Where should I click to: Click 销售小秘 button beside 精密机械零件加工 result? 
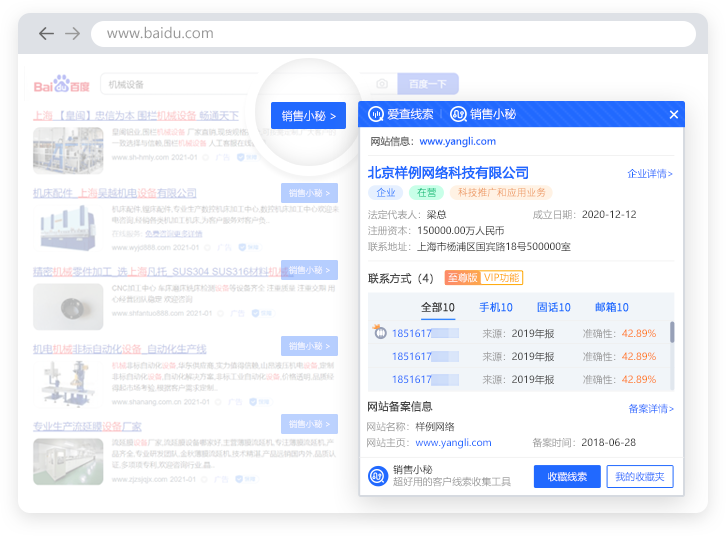[309, 270]
